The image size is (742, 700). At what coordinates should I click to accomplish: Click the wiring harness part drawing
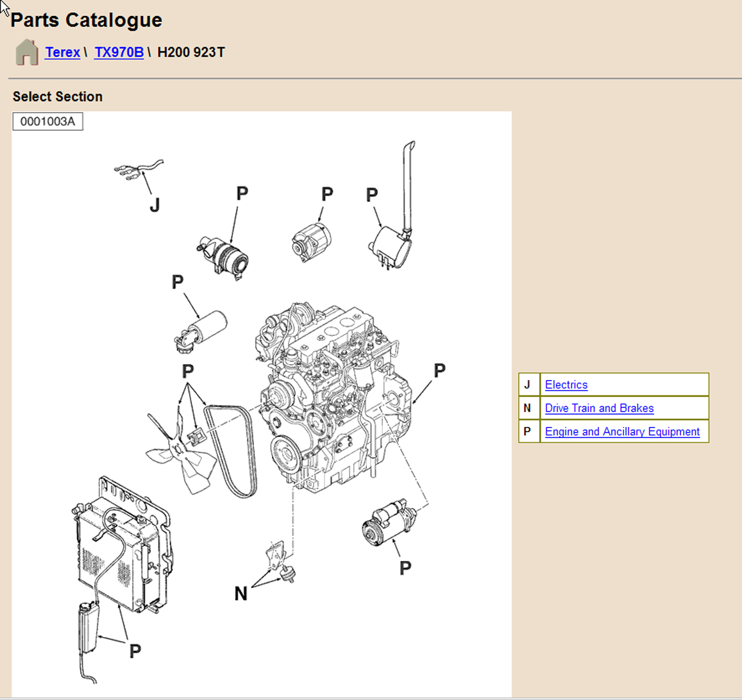coord(137,169)
